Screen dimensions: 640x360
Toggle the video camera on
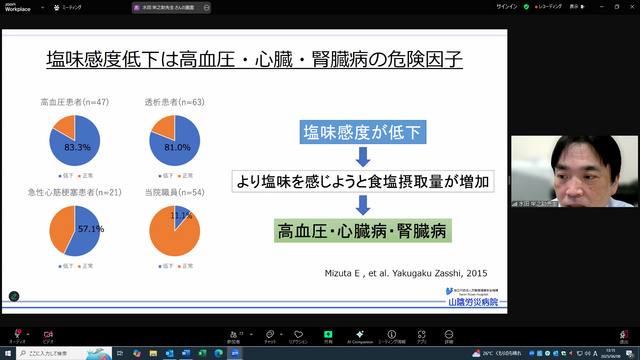coord(48,334)
